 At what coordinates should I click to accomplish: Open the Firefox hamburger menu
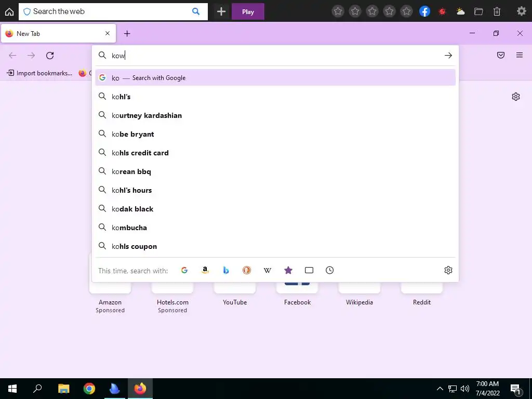[x=520, y=55]
